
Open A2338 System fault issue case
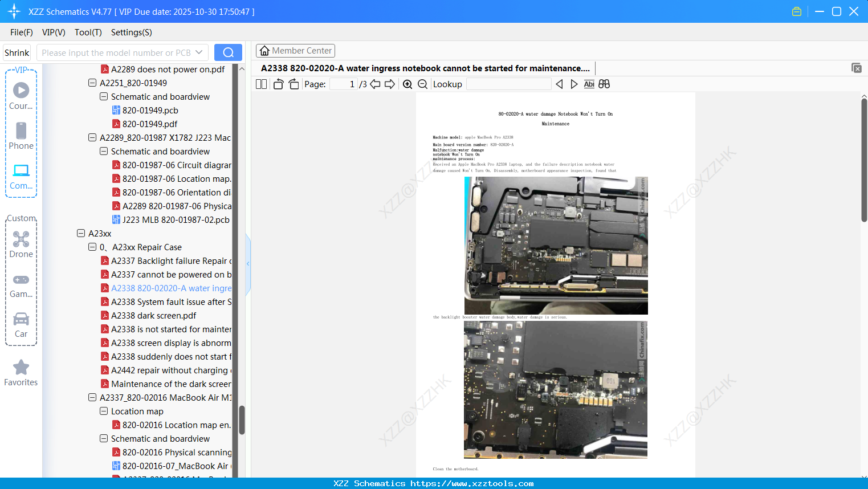coord(166,302)
